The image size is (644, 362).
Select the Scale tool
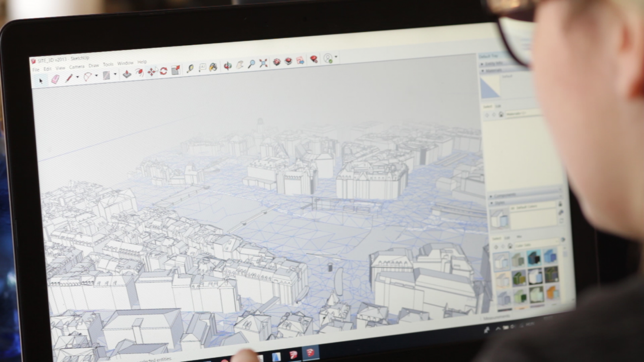pyautogui.click(x=176, y=70)
